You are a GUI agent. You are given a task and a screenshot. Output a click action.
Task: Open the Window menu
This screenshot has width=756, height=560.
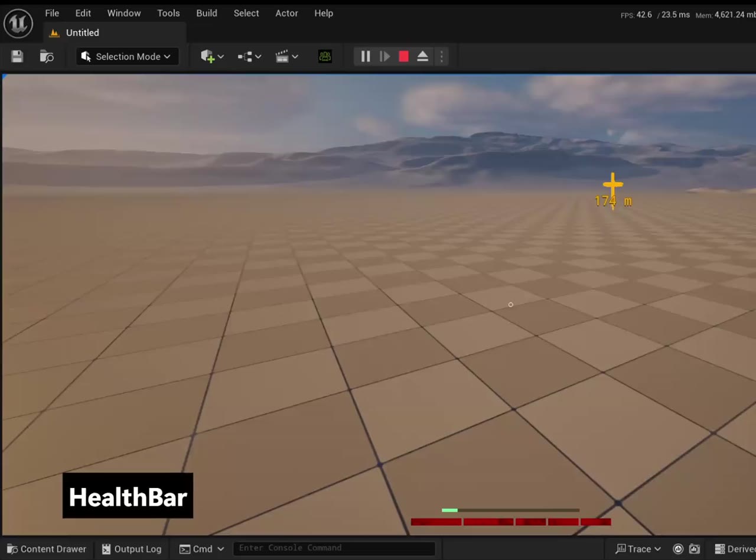tap(124, 13)
